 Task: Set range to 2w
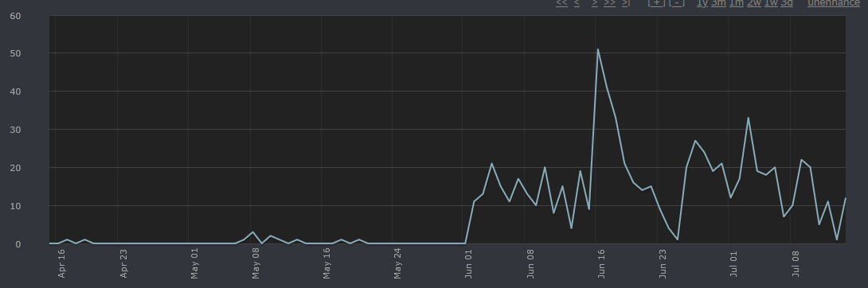click(754, 2)
